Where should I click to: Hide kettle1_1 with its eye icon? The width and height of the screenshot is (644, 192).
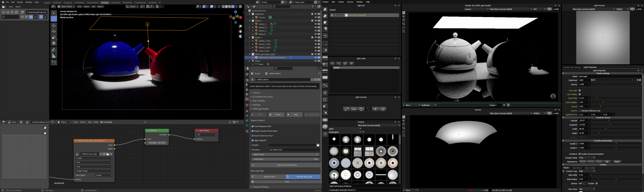[x=315, y=24]
